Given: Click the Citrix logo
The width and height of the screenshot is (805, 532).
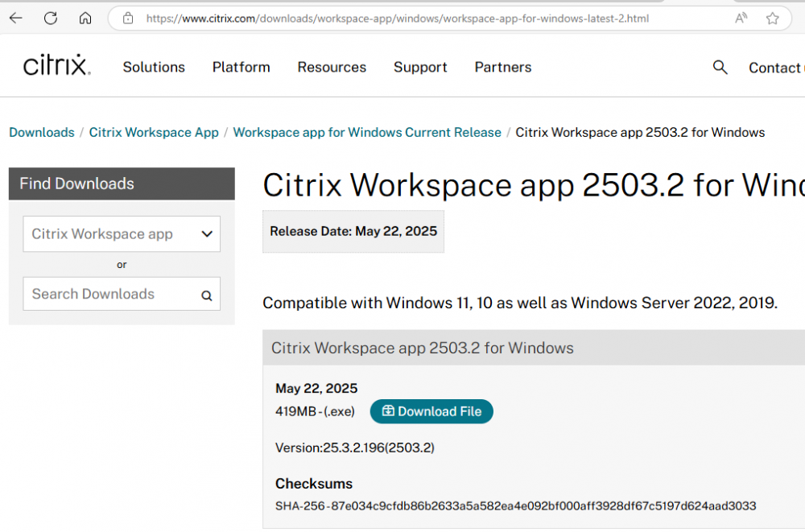Looking at the screenshot, I should 57,65.
